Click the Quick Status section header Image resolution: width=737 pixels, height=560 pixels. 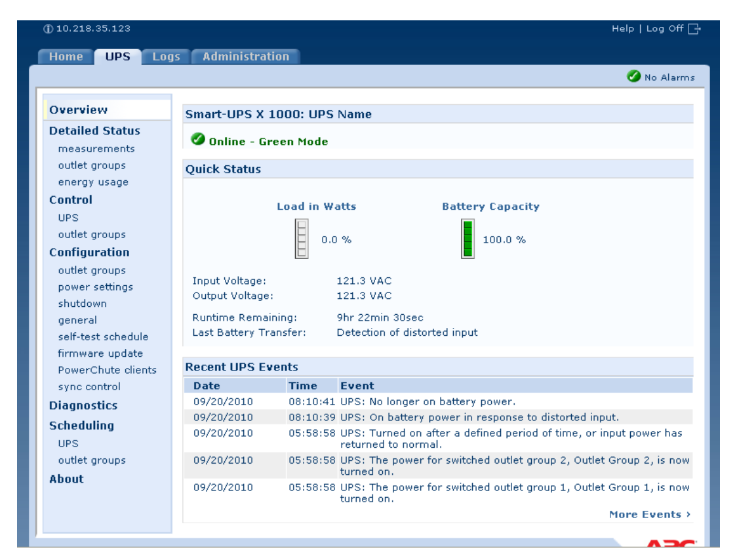pos(223,169)
